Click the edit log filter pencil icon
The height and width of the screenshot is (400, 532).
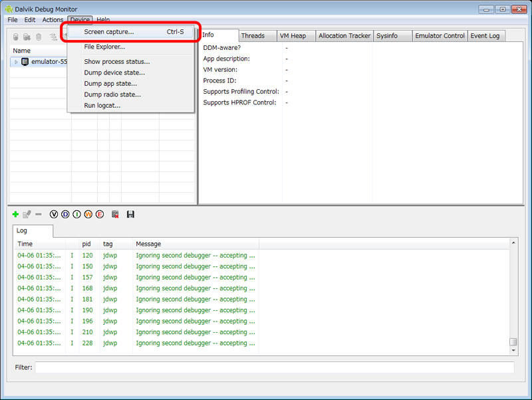[27, 214]
